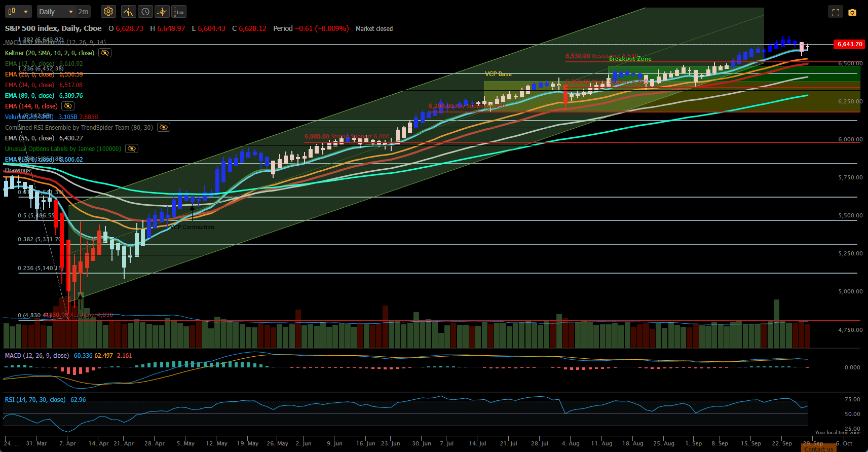The height and width of the screenshot is (452, 868).
Task: Show the Combined RSI Ensemble indicator
Action: tap(164, 127)
